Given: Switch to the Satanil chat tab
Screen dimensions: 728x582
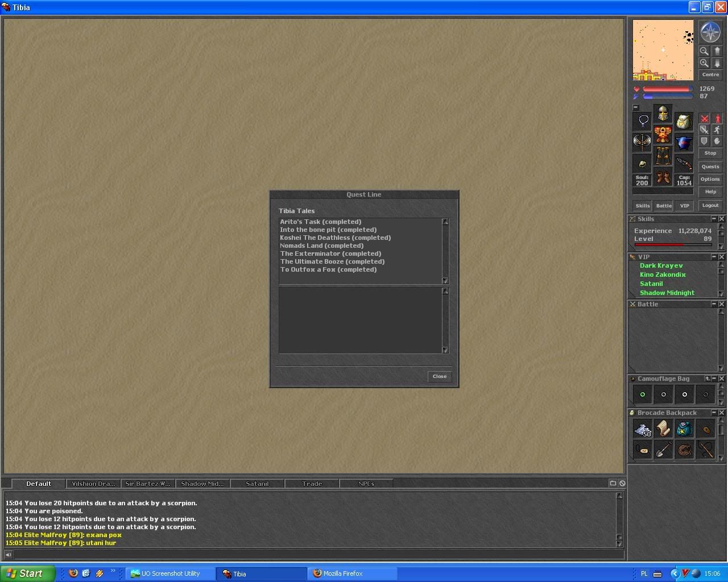Looking at the screenshot, I should 257,484.
